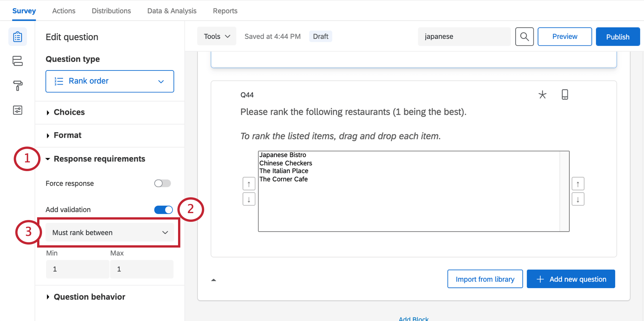
Task: Click the magnifying glass search button
Action: [524, 37]
